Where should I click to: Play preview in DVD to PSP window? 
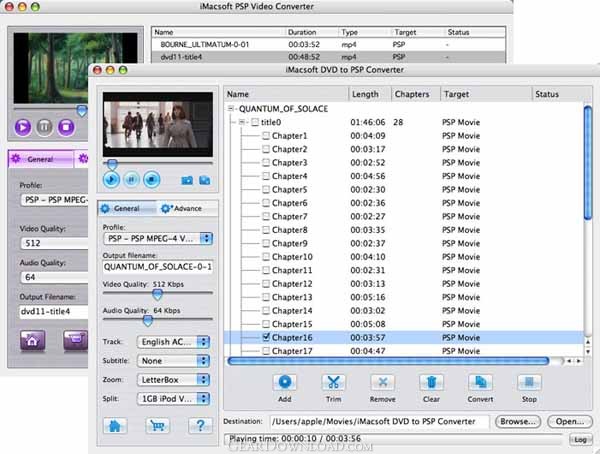(111, 180)
